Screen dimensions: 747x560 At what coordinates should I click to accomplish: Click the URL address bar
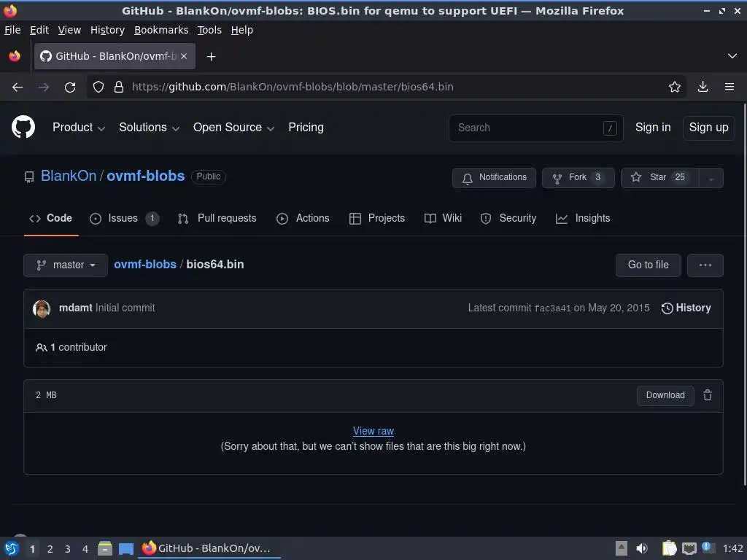(x=386, y=87)
